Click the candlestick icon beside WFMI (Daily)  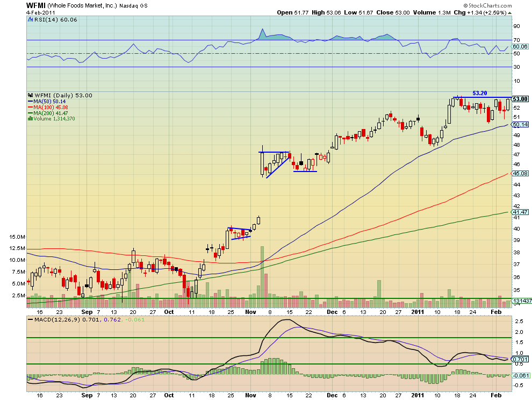[30, 95]
